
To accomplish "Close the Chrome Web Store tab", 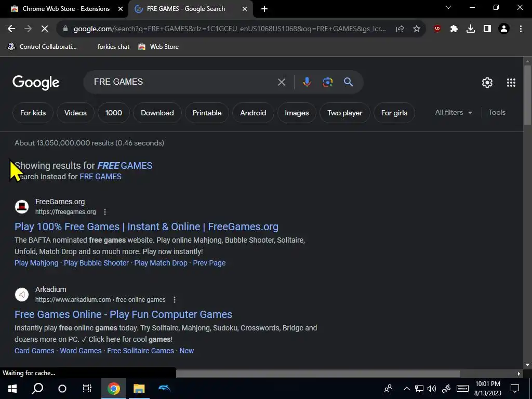I will [121, 9].
